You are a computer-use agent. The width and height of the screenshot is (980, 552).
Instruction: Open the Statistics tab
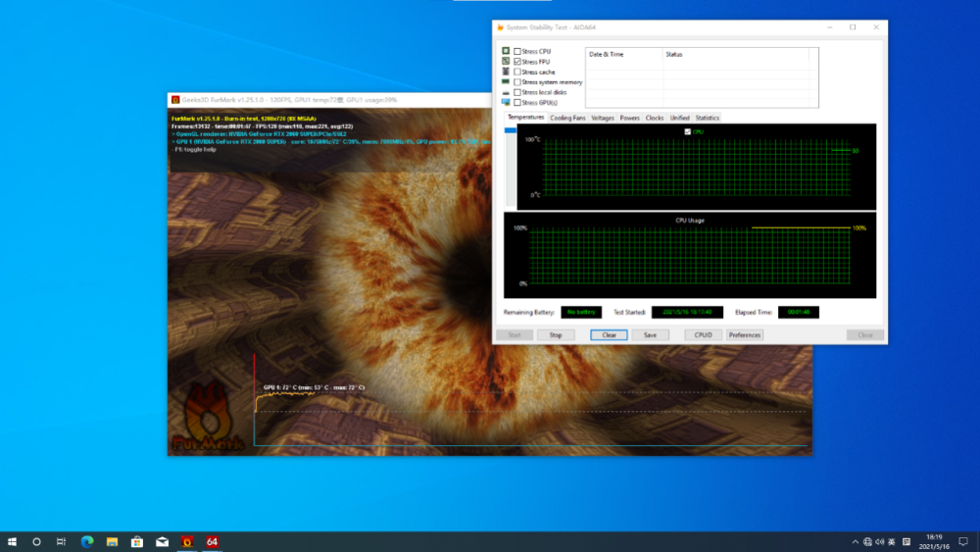click(707, 118)
